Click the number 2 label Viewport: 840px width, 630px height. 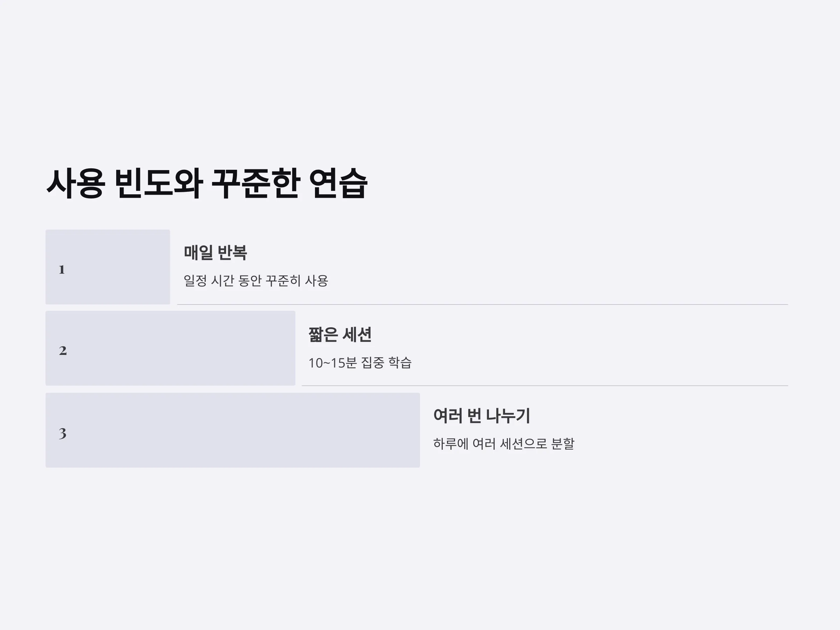point(63,350)
